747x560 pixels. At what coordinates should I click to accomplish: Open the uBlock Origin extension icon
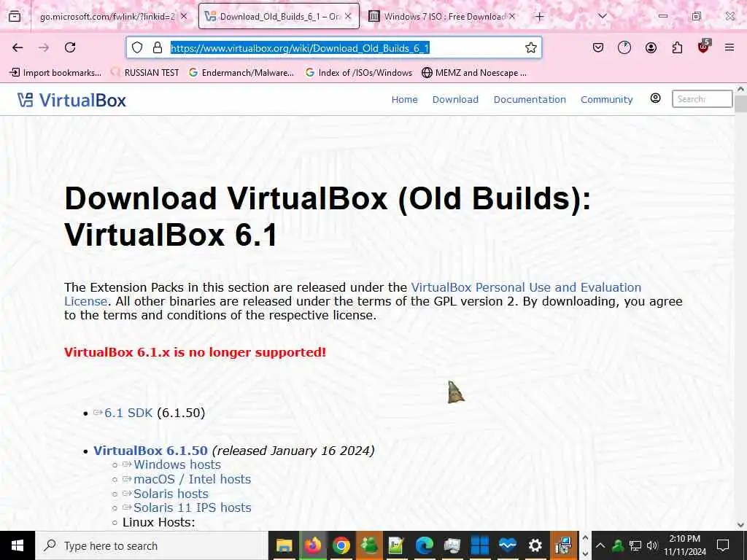[704, 46]
